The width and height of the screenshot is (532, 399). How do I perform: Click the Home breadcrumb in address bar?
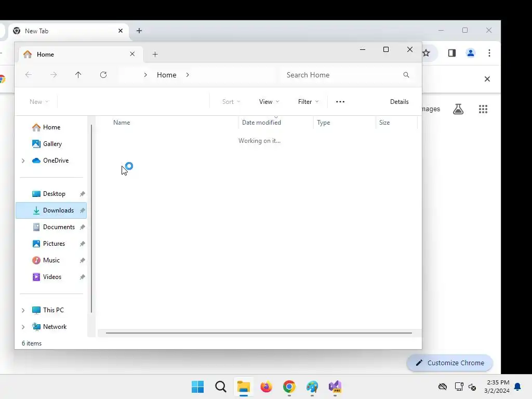pyautogui.click(x=166, y=75)
